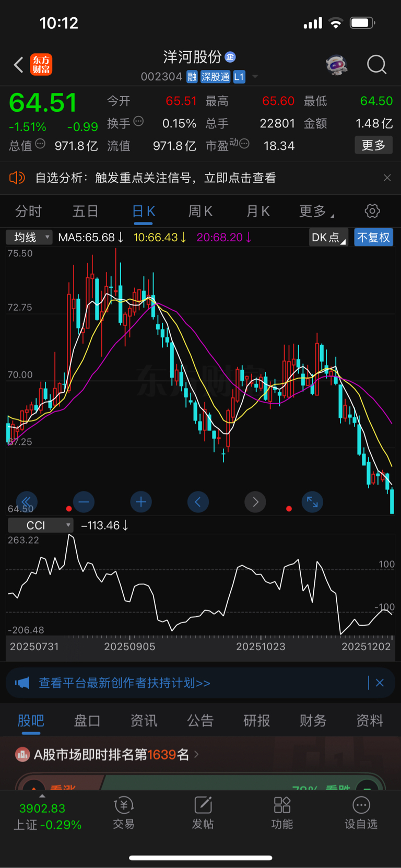
Task: Open the DK点 dropdown
Action: point(328,238)
